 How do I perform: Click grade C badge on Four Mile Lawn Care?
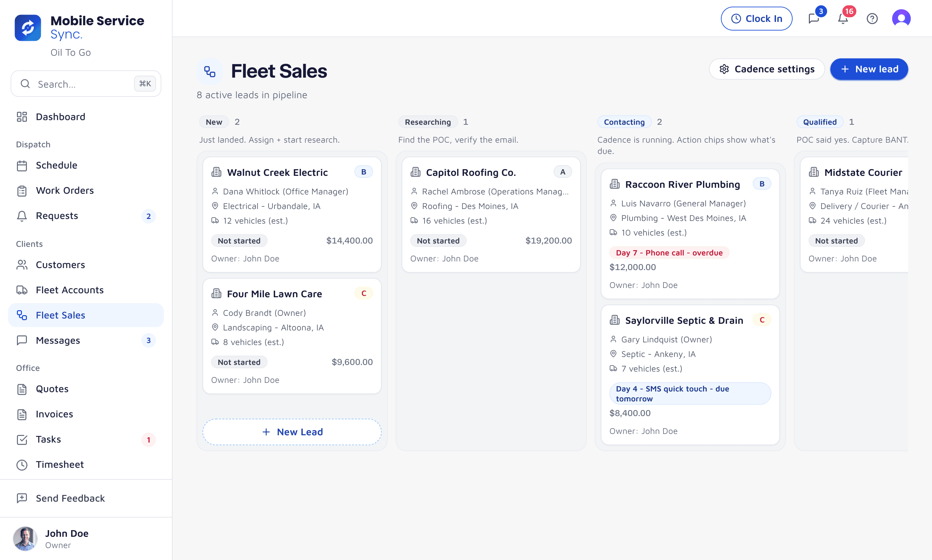click(x=363, y=293)
